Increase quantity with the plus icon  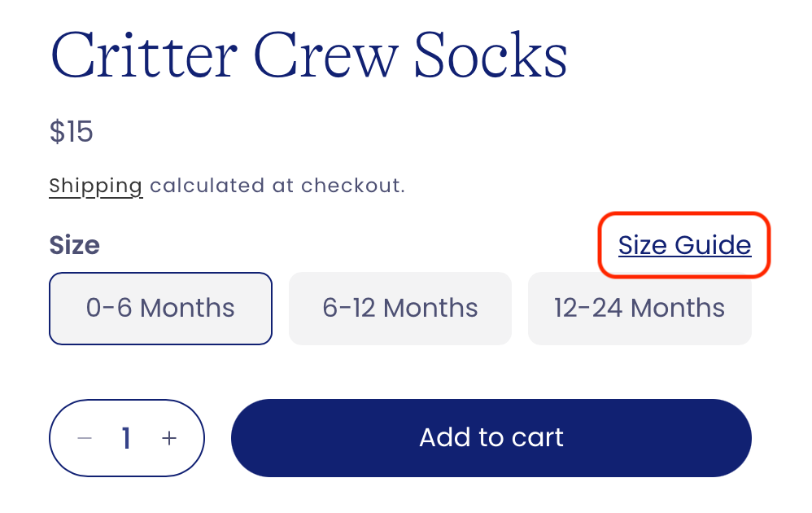tap(169, 438)
